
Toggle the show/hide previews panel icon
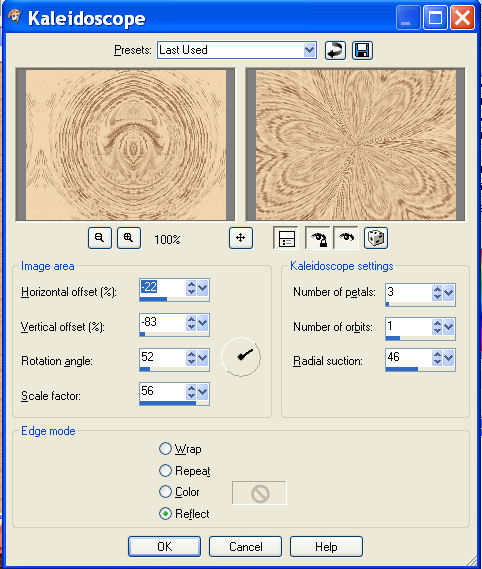[x=286, y=238]
